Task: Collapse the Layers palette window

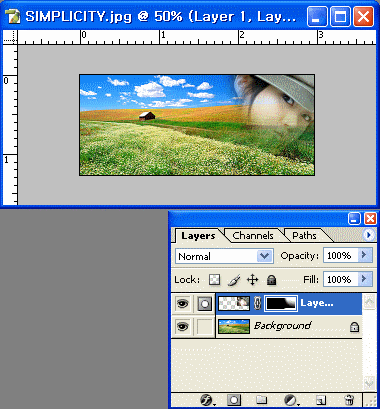Action: [x=354, y=219]
